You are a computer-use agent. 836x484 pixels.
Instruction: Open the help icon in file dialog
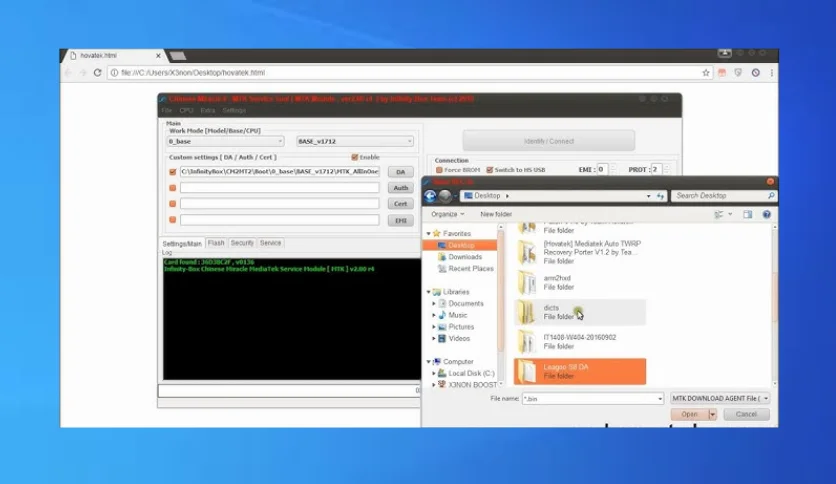click(x=767, y=214)
